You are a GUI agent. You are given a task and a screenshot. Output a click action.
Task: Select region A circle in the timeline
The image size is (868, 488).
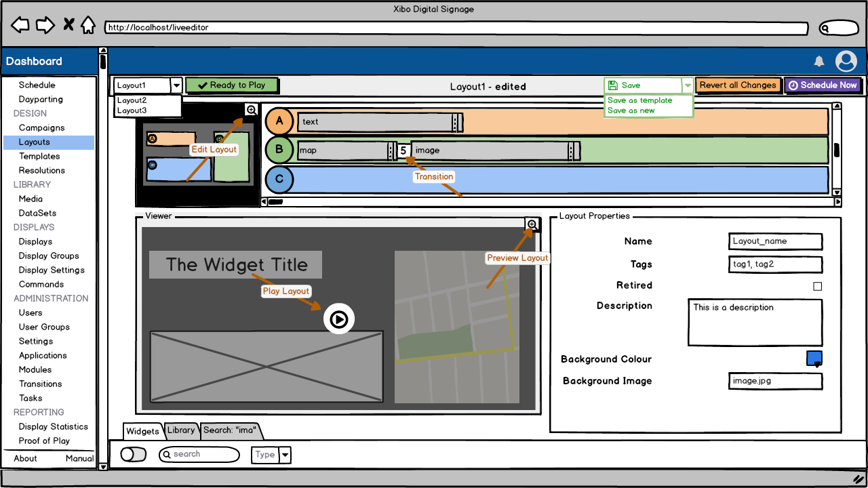[x=279, y=121]
